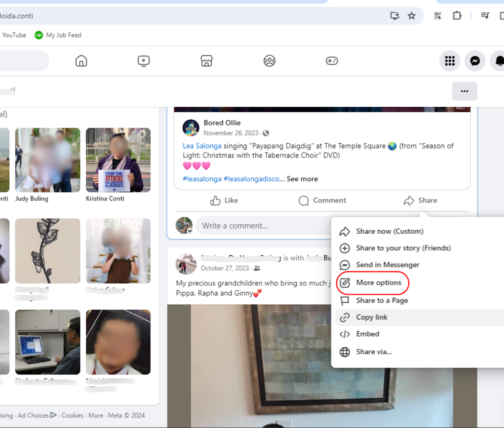
Task: Focus the Write a comment field
Action: [x=264, y=226]
